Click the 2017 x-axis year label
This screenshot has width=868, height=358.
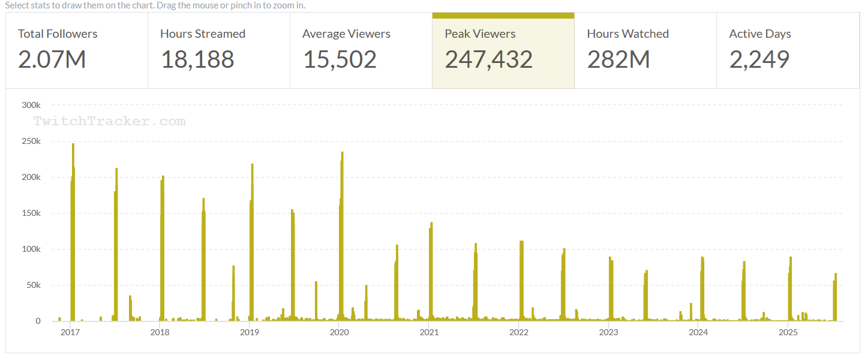[70, 332]
